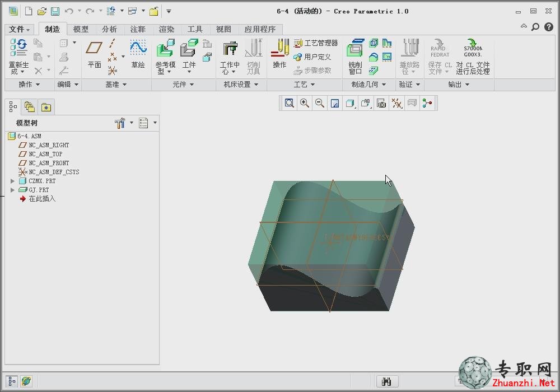Open the Applications (应用程序) tab
560x392 pixels.
click(x=260, y=29)
